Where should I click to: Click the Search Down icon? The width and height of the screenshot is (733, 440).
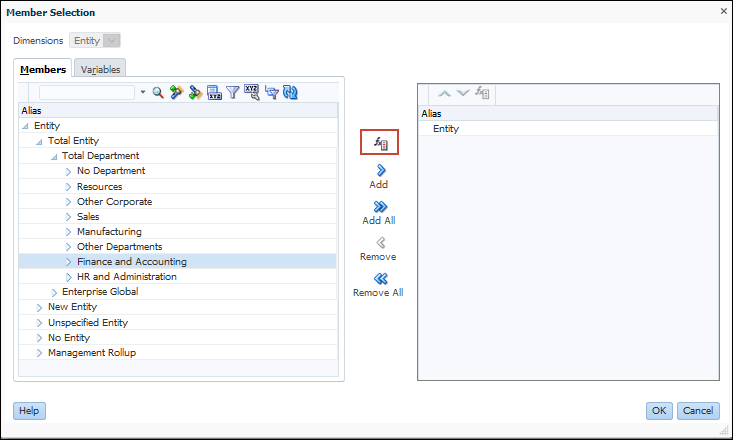[195, 93]
